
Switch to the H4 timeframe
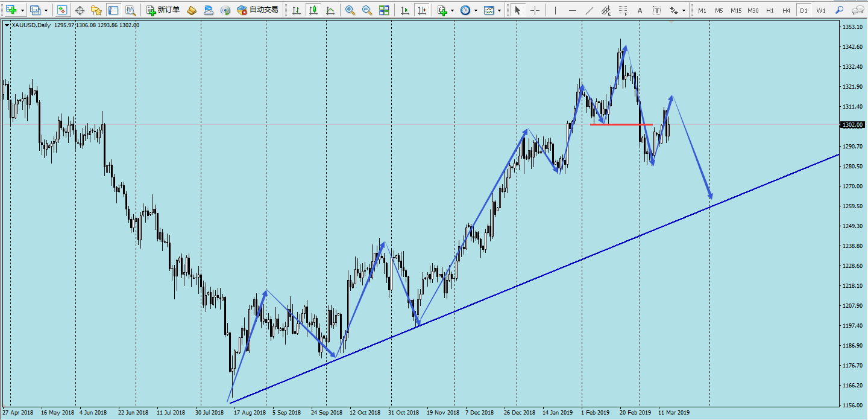(787, 10)
